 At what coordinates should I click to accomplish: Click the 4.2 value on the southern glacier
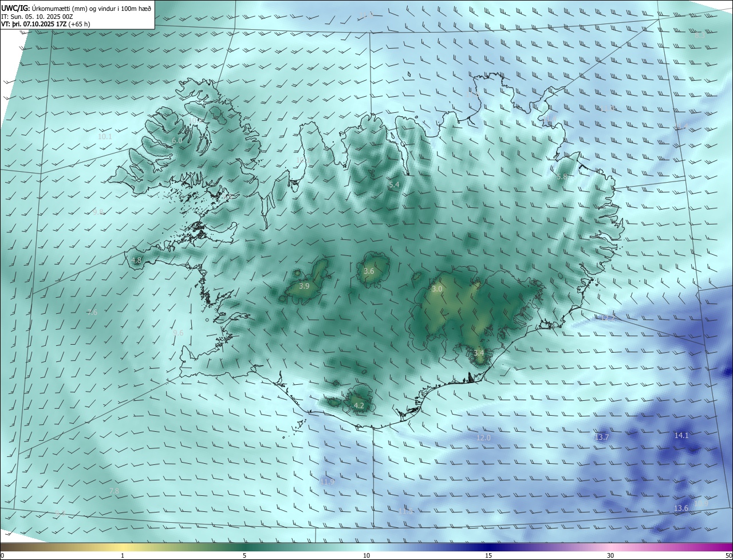(x=359, y=406)
